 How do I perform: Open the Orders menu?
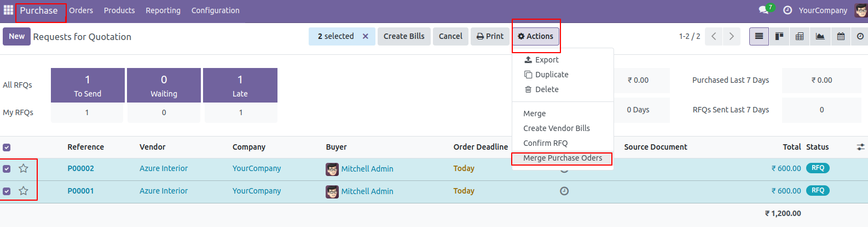pos(81,10)
